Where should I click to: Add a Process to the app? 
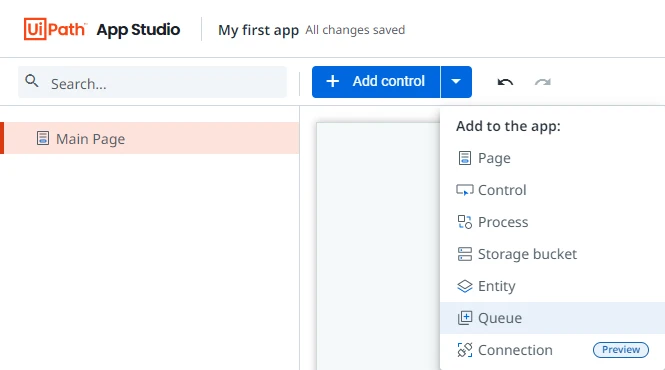pos(552,222)
